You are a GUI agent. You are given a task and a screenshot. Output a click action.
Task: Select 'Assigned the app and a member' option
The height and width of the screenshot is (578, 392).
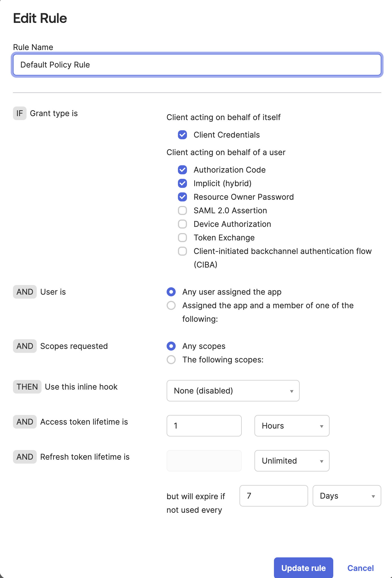coord(171,305)
